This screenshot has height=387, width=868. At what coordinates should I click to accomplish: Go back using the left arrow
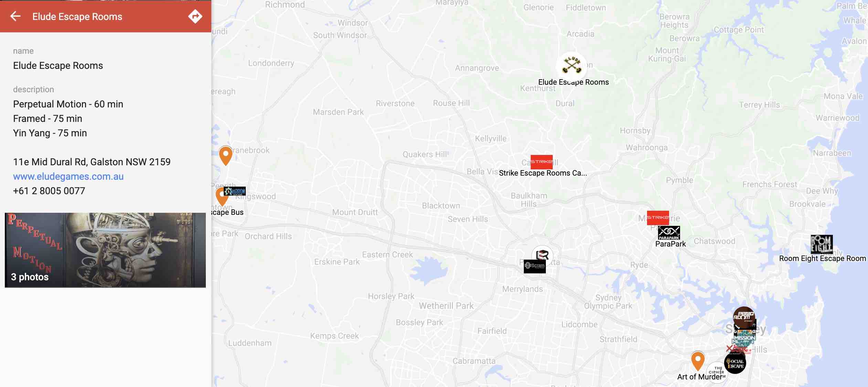(x=15, y=16)
